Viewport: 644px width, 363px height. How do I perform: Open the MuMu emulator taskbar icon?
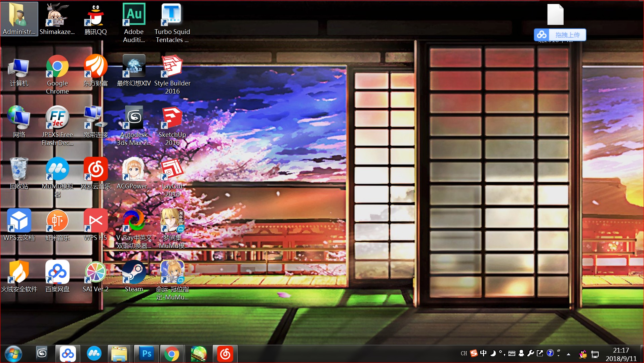click(x=94, y=354)
